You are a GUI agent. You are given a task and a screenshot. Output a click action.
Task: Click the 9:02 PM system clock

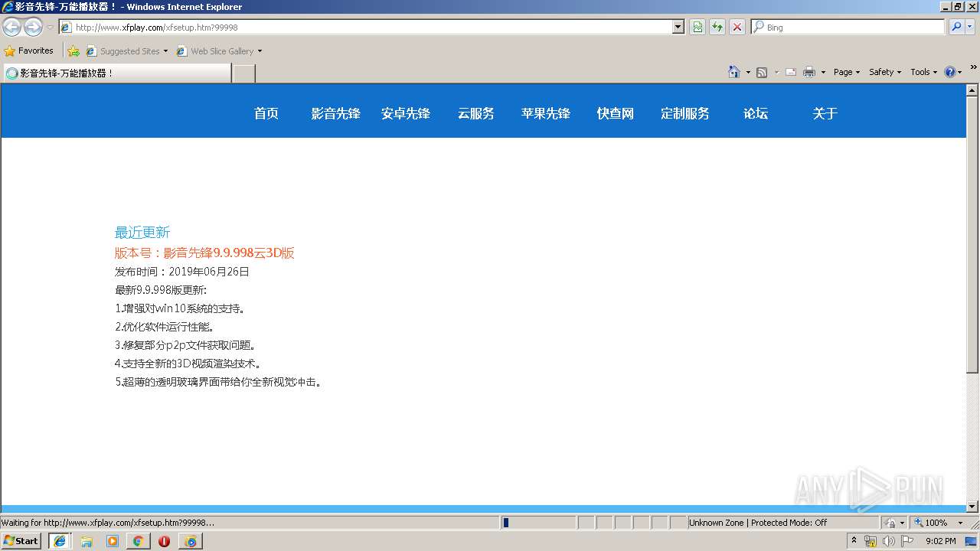pyautogui.click(x=940, y=541)
